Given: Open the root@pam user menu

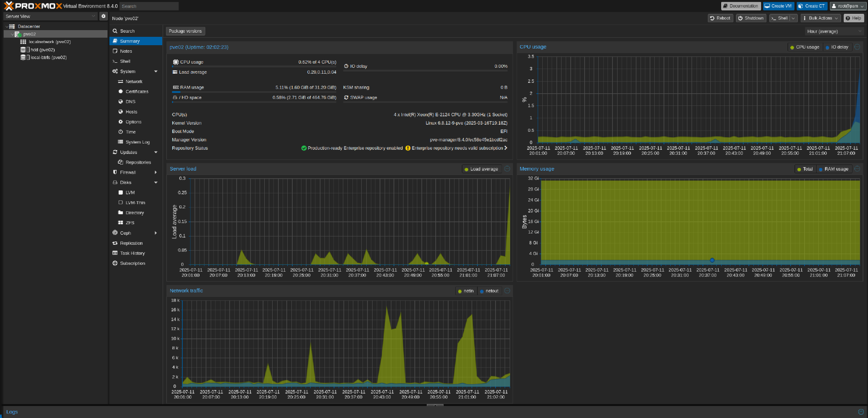Looking at the screenshot, I should (x=848, y=6).
